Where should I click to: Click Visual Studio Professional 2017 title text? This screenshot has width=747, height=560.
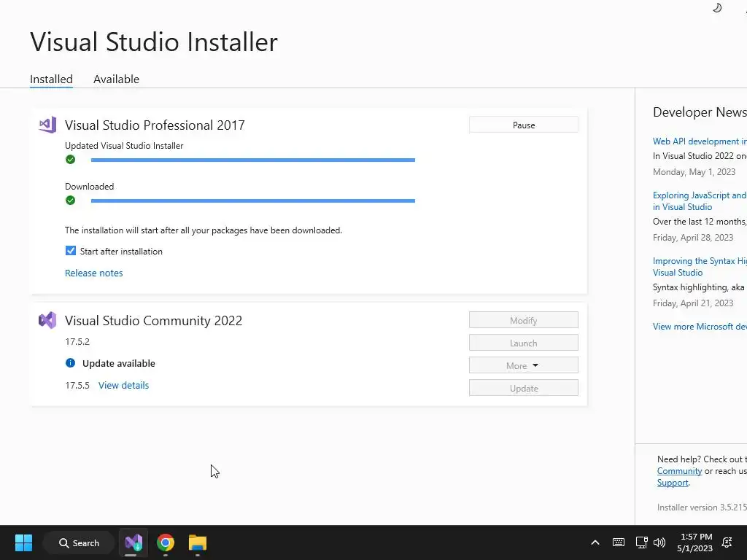coord(155,125)
